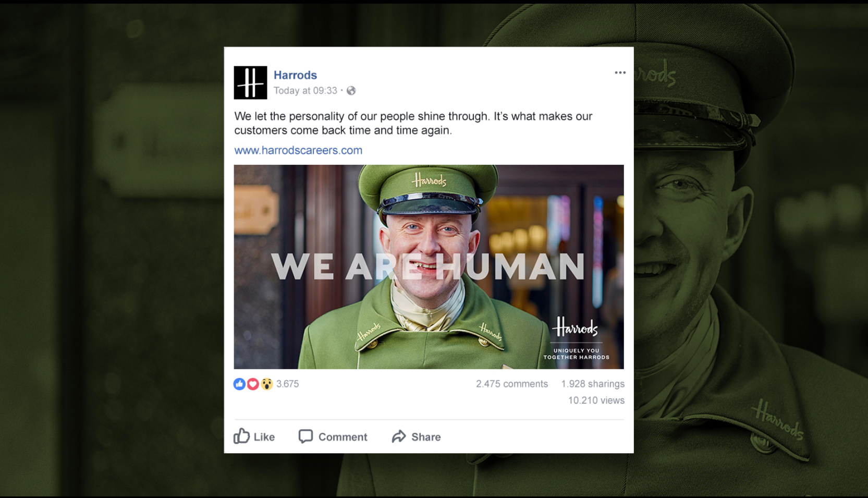Open www.harrodscareers.com link
This screenshot has width=868, height=498.
point(298,150)
